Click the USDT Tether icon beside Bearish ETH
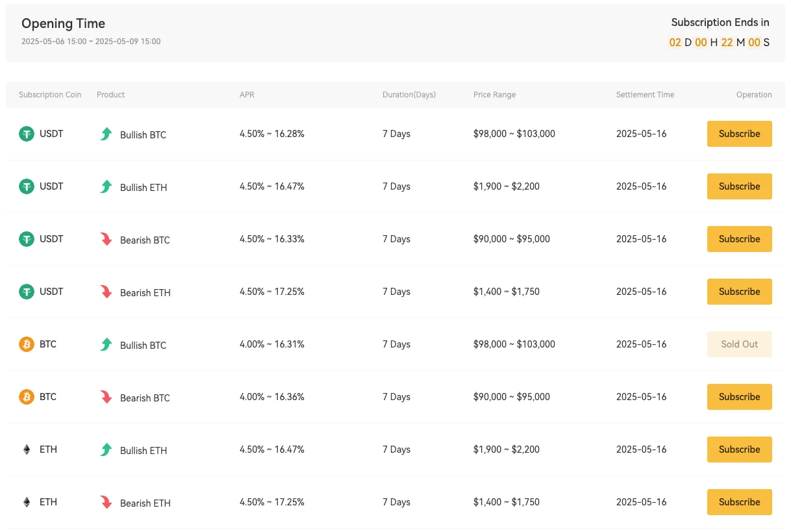This screenshot has height=532, width=791. tap(27, 292)
